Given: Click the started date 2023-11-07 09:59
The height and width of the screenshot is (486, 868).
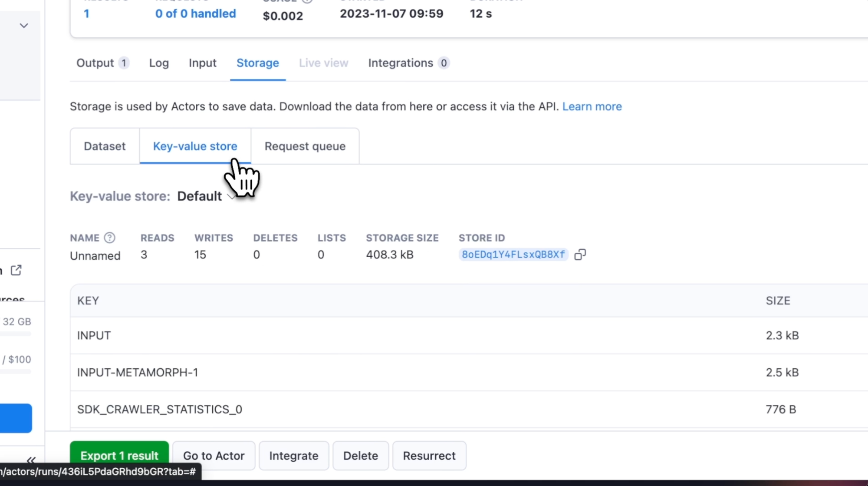Looking at the screenshot, I should tap(391, 14).
